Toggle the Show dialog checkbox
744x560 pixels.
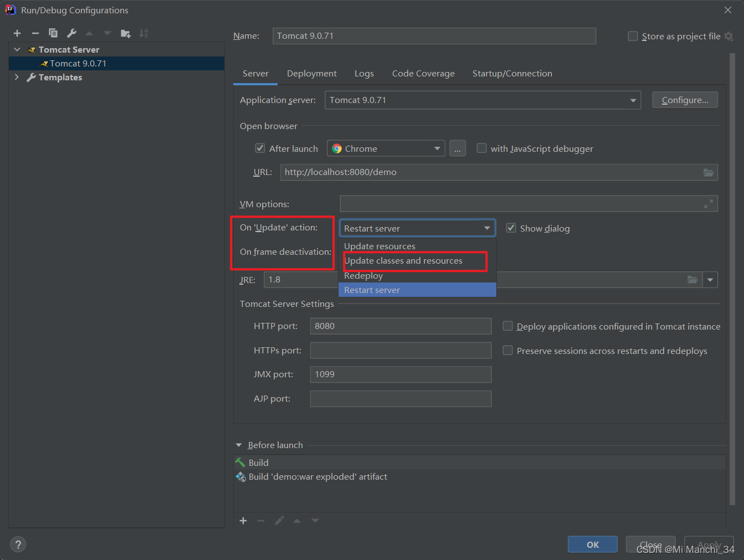click(511, 228)
